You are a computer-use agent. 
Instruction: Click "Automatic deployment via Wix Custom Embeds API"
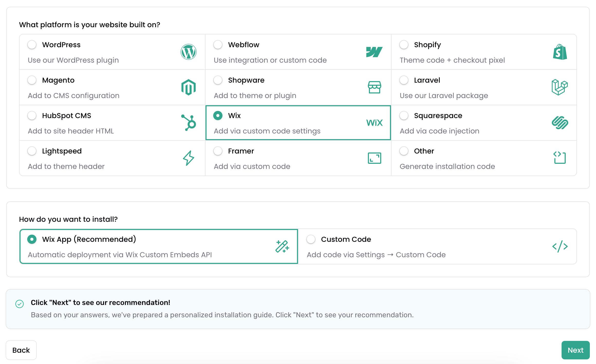click(120, 255)
